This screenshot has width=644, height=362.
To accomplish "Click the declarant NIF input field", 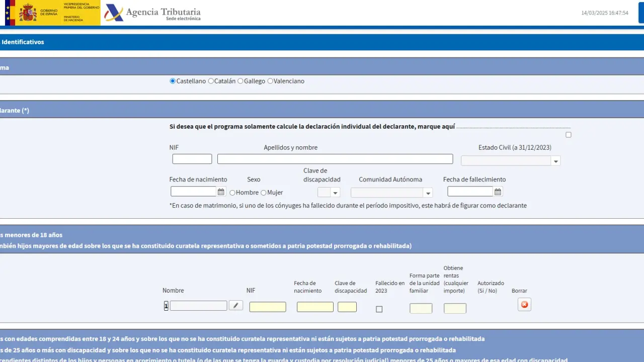I will tap(192, 159).
